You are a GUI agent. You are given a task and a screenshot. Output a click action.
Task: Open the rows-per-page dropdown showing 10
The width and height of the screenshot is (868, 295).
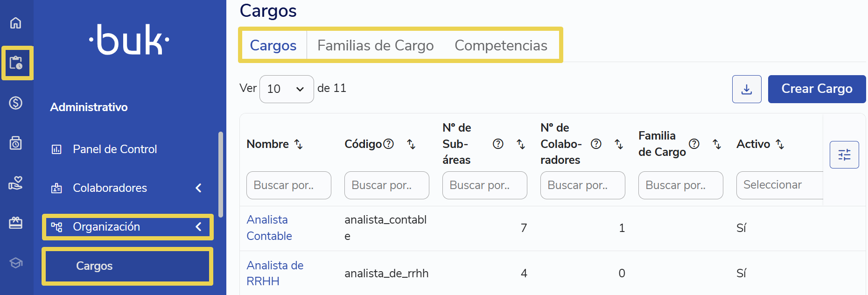[287, 89]
